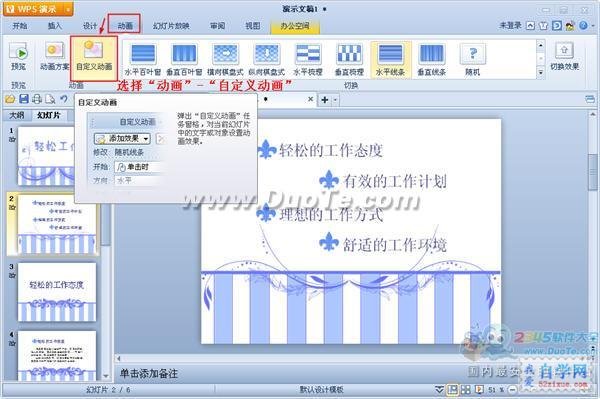The height and width of the screenshot is (399, 600).
Task: Expand the transition gallery more arrow
Action: point(540,72)
